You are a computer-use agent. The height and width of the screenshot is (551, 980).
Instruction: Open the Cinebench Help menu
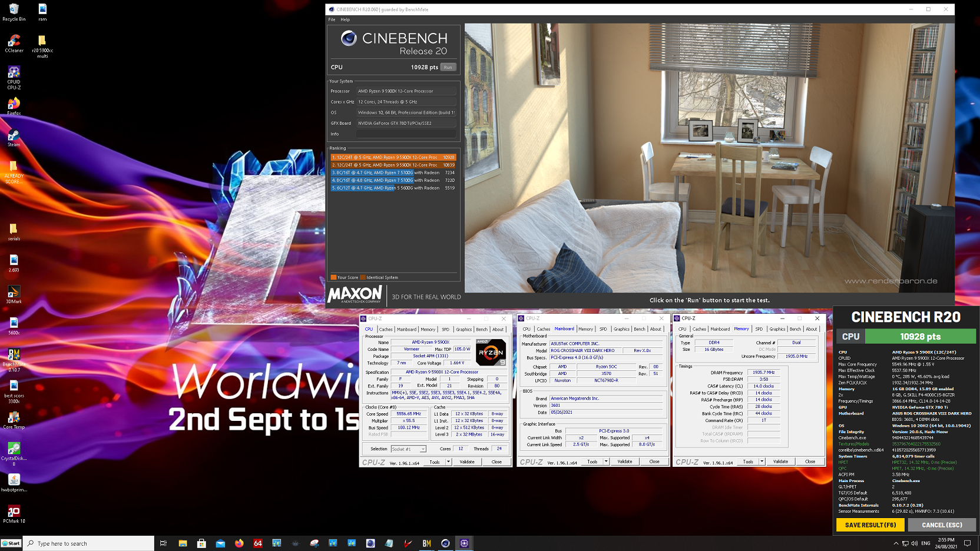pos(345,19)
